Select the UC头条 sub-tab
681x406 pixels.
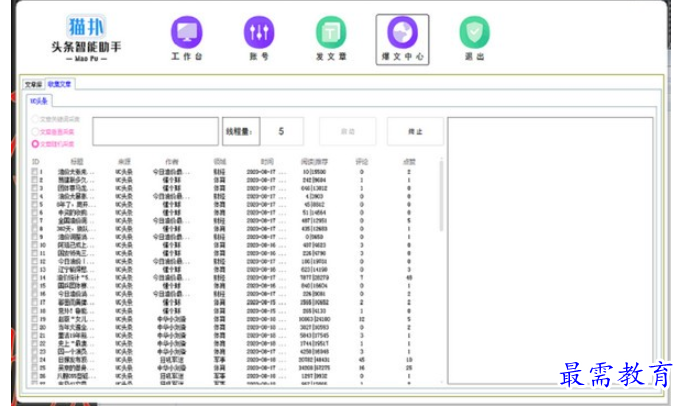39,101
